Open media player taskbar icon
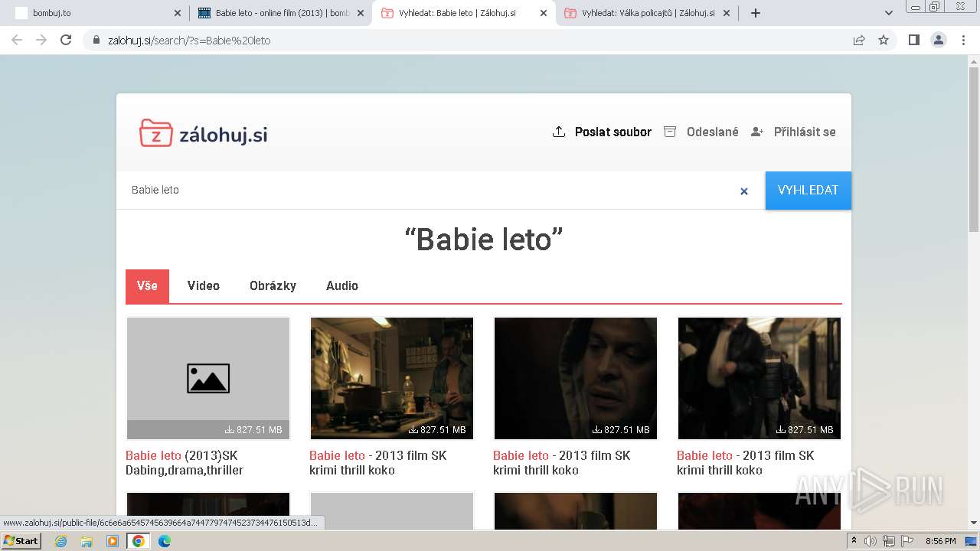This screenshot has height=551, width=980. [113, 541]
